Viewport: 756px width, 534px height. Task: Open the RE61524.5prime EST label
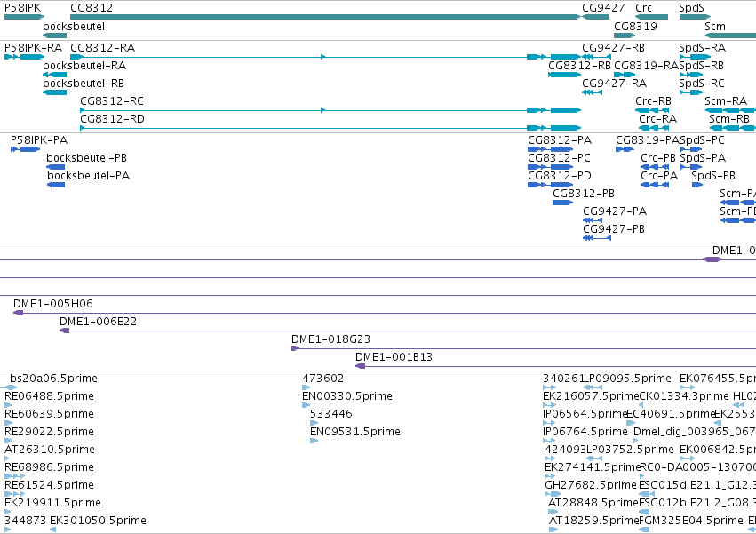point(48,486)
